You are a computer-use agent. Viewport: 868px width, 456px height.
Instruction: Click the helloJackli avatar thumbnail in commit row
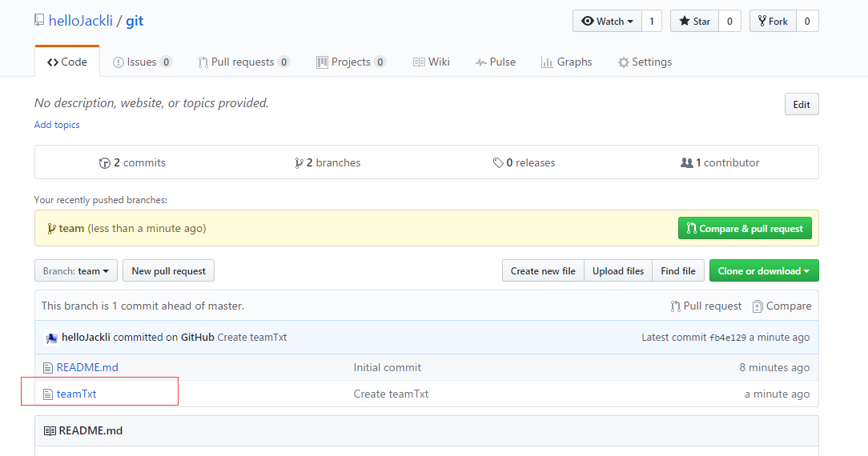coord(51,338)
